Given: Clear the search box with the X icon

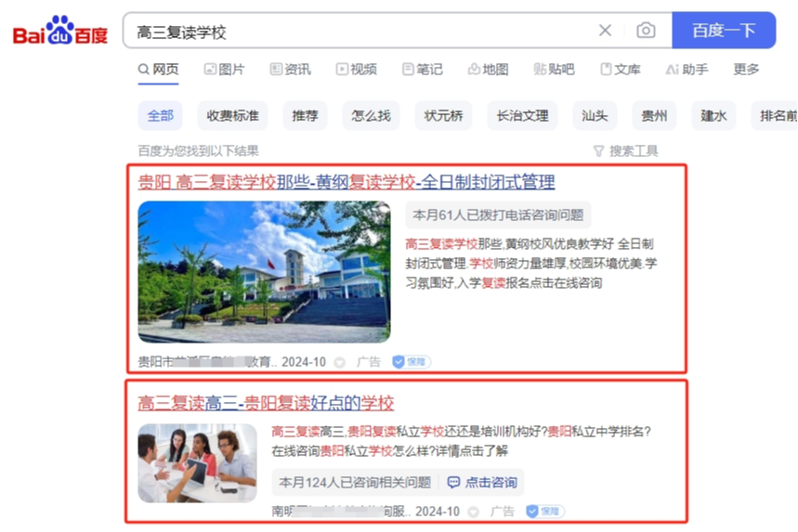Looking at the screenshot, I should point(605,31).
